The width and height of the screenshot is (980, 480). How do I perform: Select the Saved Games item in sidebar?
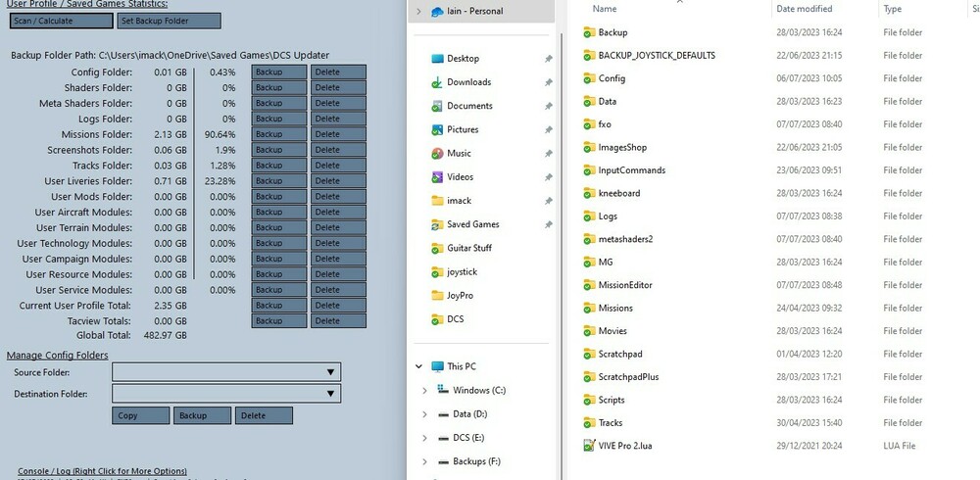(472, 224)
